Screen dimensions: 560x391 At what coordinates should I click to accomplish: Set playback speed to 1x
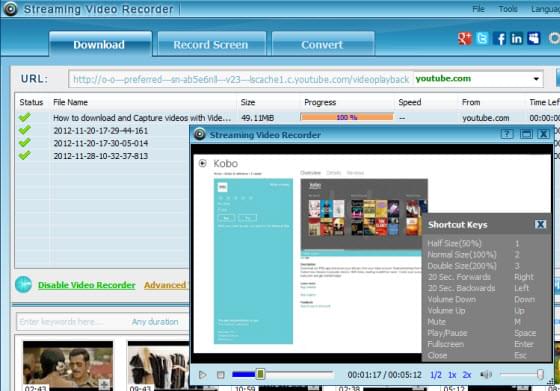click(x=452, y=375)
